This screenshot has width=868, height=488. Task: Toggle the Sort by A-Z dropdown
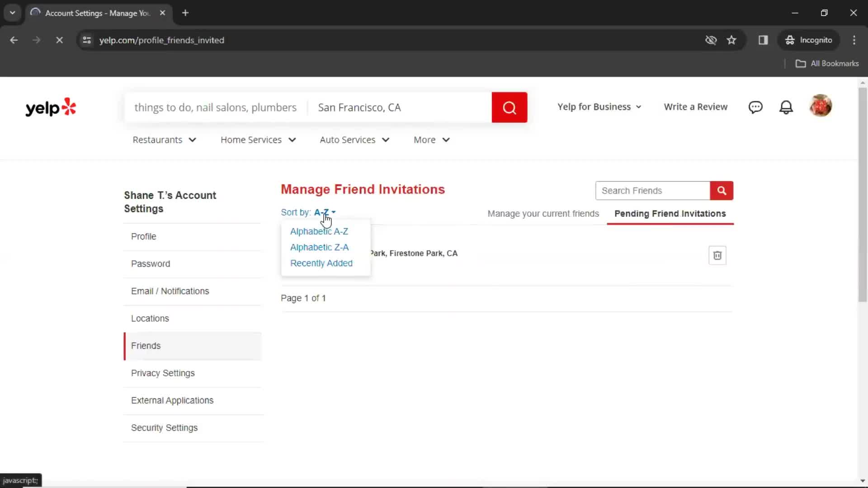pos(325,212)
